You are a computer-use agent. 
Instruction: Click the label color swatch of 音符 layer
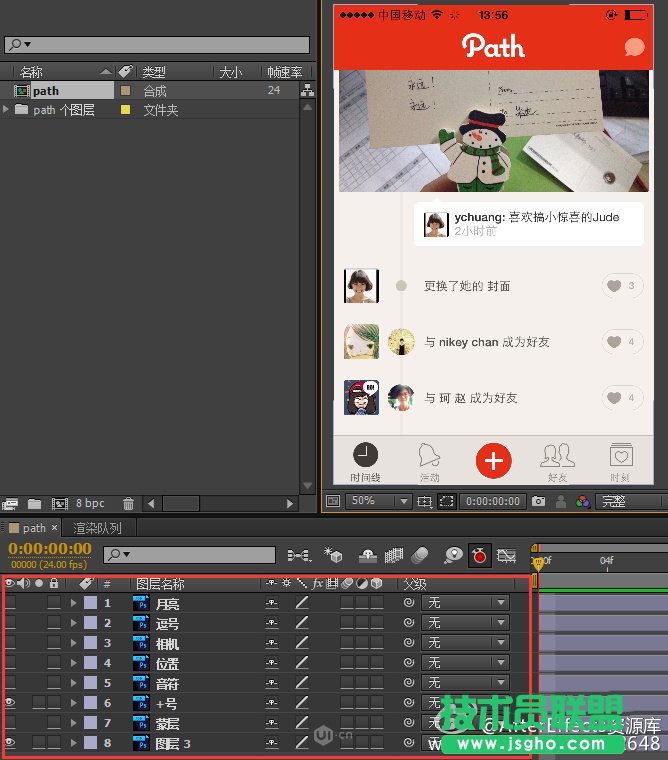[90, 683]
